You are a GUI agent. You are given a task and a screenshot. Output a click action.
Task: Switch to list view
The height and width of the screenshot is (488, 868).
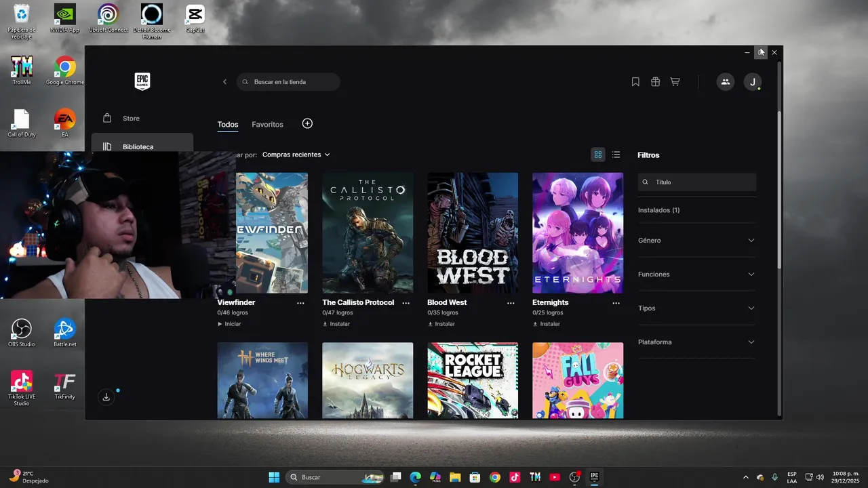click(x=616, y=155)
